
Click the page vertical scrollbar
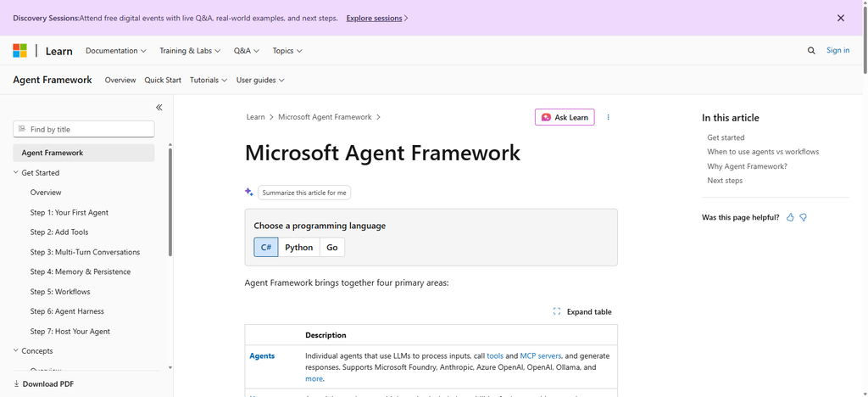coord(865,39)
